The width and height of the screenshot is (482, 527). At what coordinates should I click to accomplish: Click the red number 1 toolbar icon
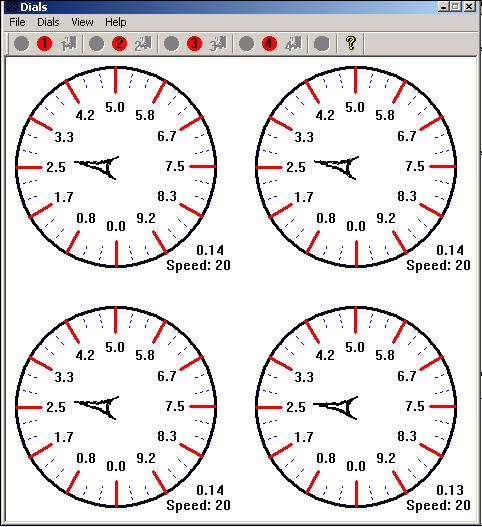point(44,44)
